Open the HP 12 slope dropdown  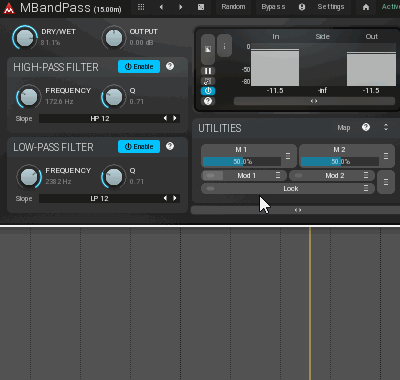point(100,119)
